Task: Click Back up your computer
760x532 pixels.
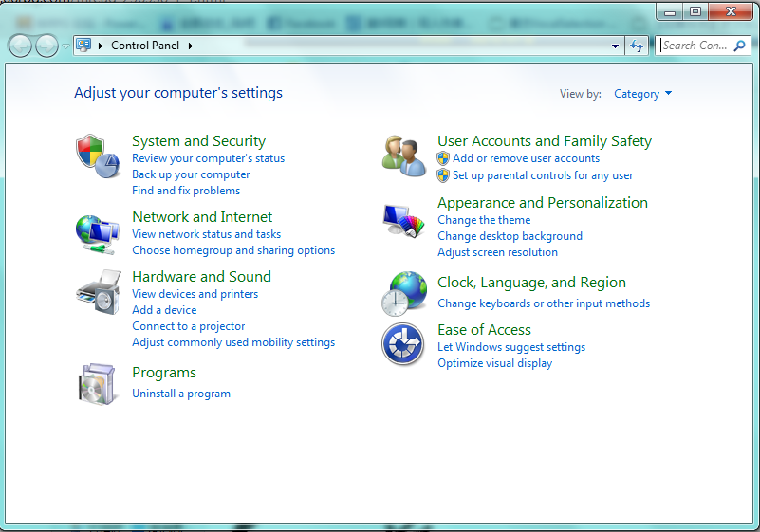Action: (x=191, y=174)
